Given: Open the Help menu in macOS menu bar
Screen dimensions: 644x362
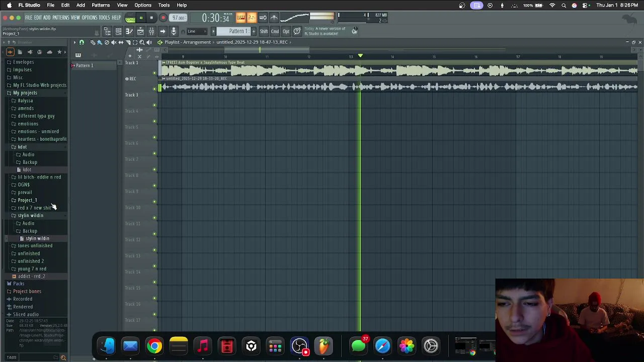Looking at the screenshot, I should pyautogui.click(x=182, y=5).
